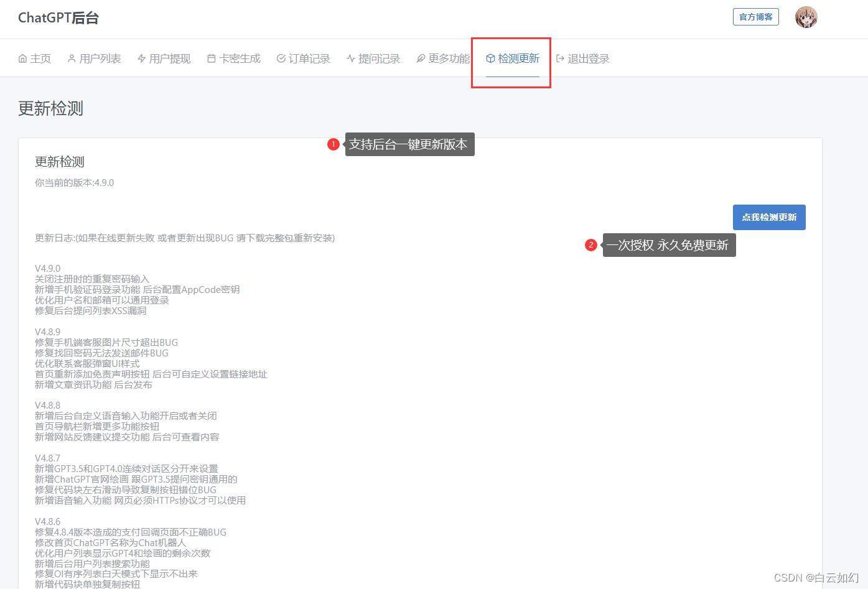Viewport: 868px width, 589px height.
Task: View 订单记录 page
Action: point(304,58)
